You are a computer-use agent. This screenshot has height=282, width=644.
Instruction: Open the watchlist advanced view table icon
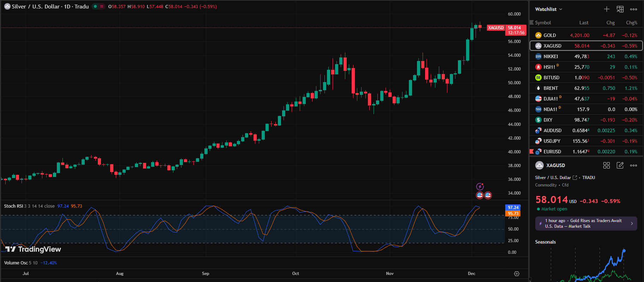(x=620, y=9)
